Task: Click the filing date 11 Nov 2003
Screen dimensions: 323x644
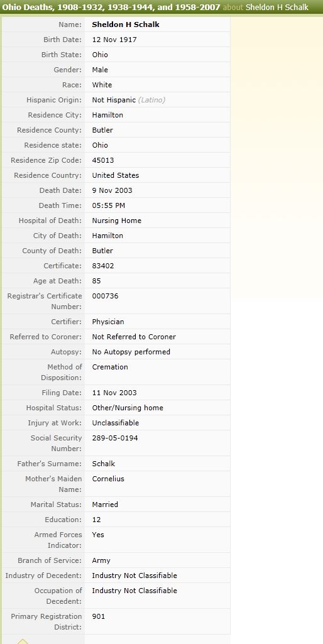Action: pos(114,393)
